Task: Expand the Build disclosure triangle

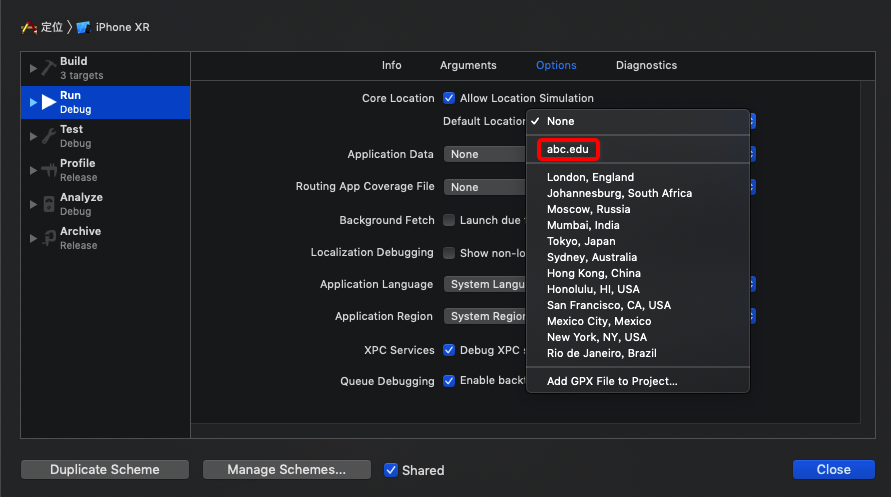Action: click(x=33, y=68)
